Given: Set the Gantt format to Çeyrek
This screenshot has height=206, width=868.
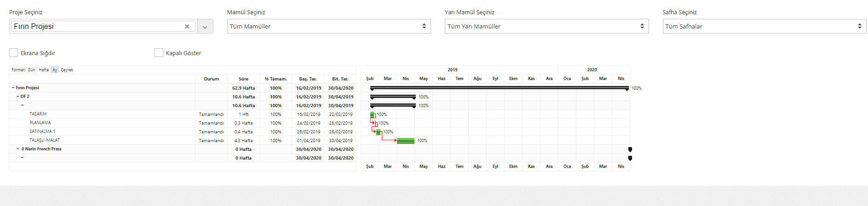Looking at the screenshot, I should click(x=67, y=70).
